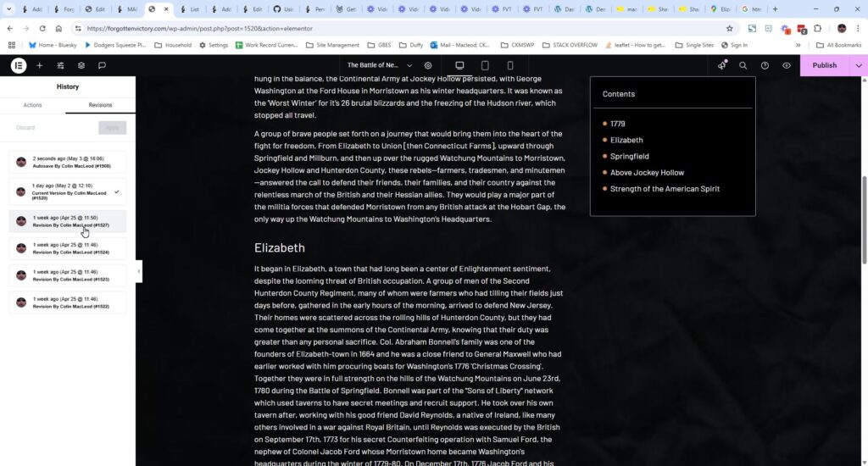868x466 pixels.
Task: Click the Apply button
Action: coord(113,127)
